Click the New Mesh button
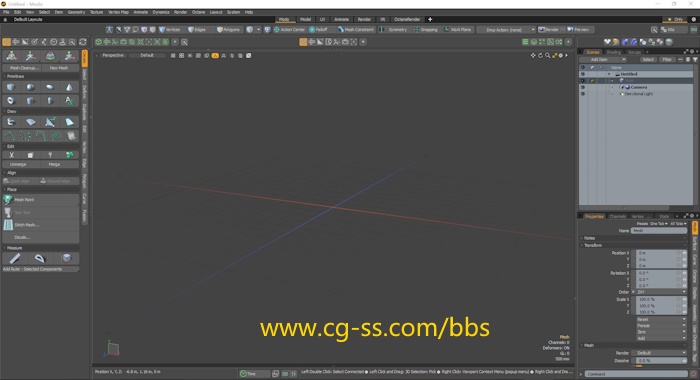Screen dimensions: 700x380 (59, 68)
